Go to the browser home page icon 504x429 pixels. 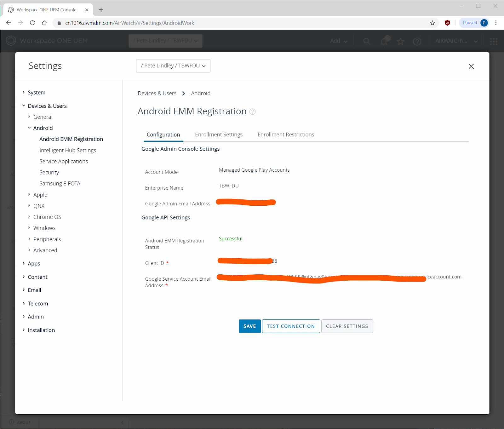tap(44, 23)
